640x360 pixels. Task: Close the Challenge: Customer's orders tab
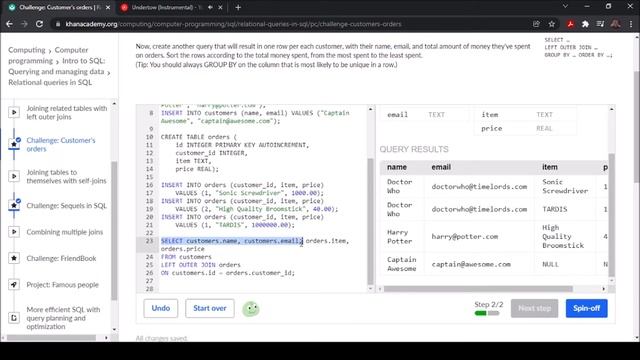pos(108,7)
